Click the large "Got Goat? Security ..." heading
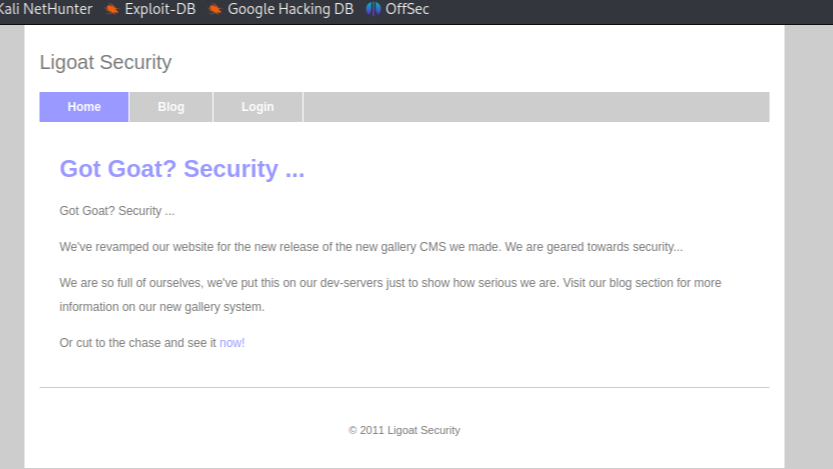The height and width of the screenshot is (469, 833). coord(182,169)
